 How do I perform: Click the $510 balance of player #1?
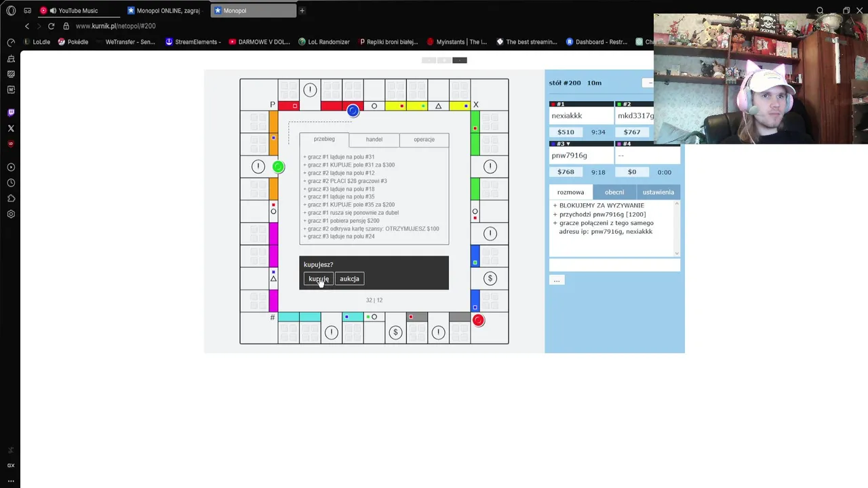[566, 132]
